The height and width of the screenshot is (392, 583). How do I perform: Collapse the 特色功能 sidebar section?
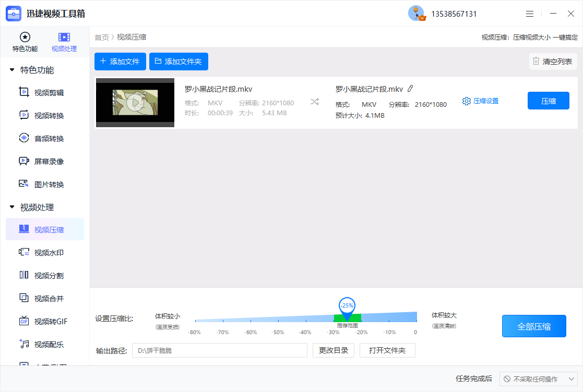tap(12, 70)
